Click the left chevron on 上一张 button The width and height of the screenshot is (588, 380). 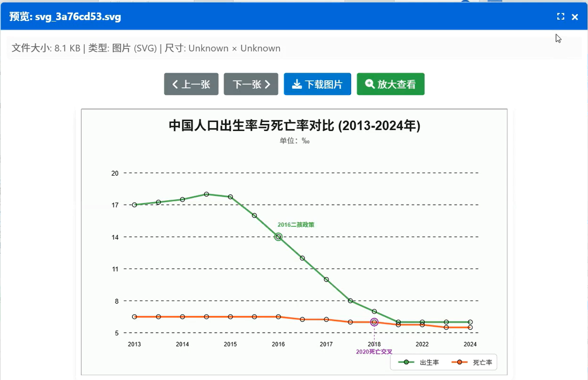click(x=175, y=84)
